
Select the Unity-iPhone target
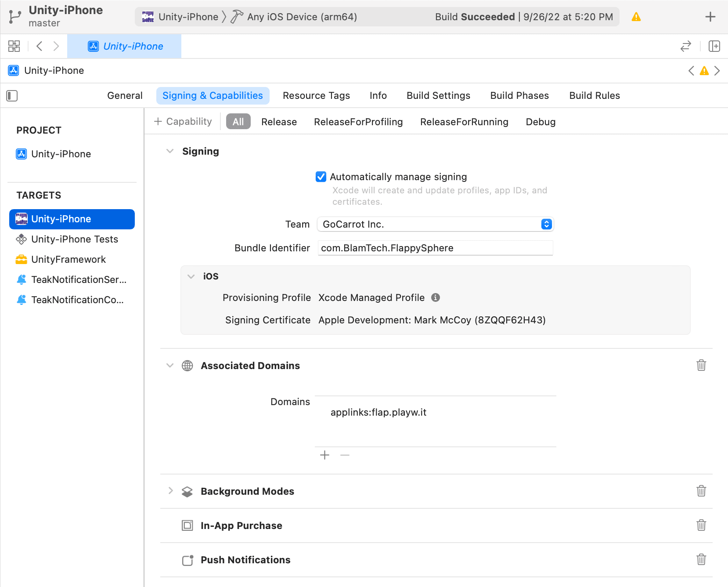[72, 219]
